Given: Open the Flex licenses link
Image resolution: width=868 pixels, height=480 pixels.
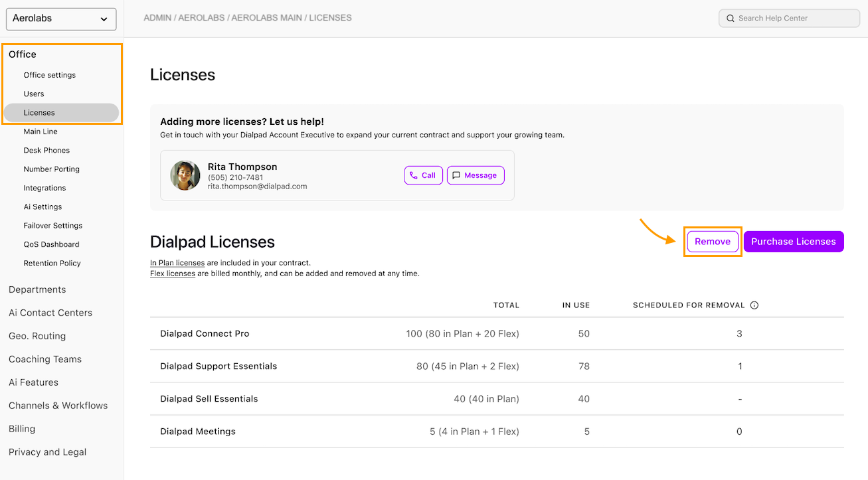Looking at the screenshot, I should pos(173,274).
